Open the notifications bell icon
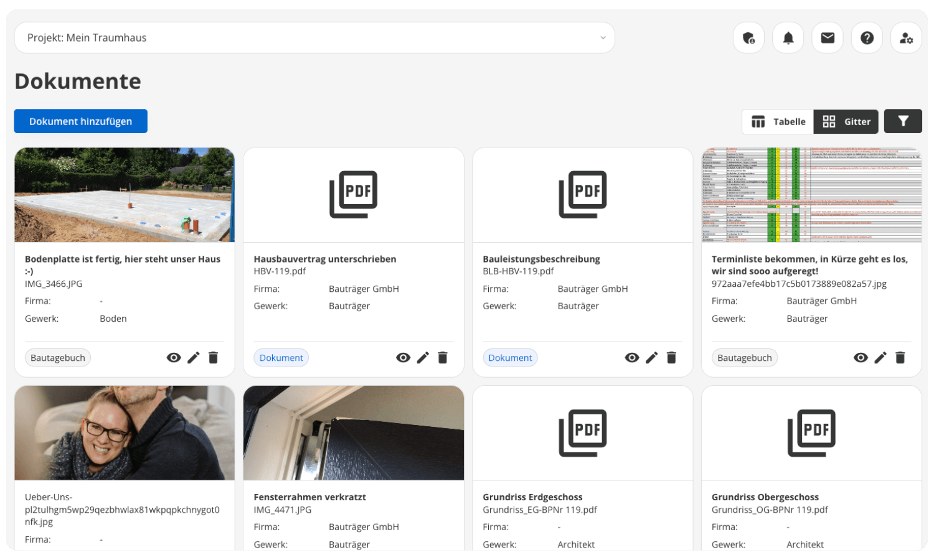 pos(788,38)
